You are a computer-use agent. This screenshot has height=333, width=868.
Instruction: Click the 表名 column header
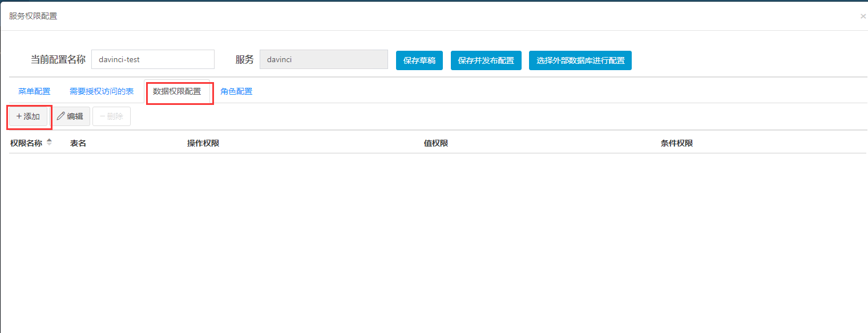(x=78, y=143)
